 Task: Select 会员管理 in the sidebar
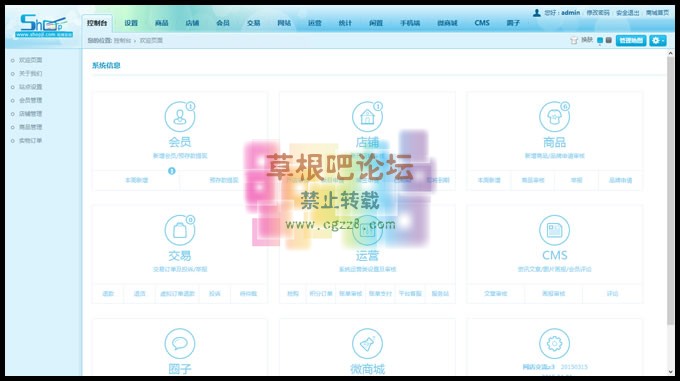(x=30, y=101)
